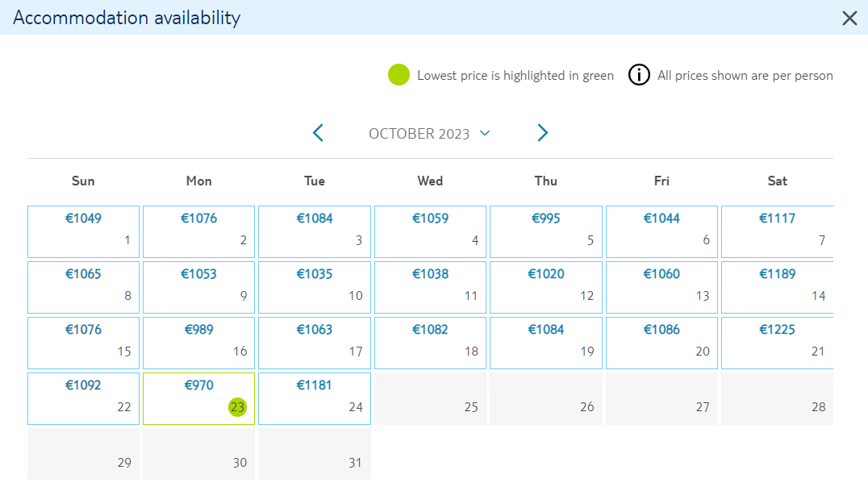
Task: Choose October 10 priced at €1035
Action: click(x=315, y=287)
